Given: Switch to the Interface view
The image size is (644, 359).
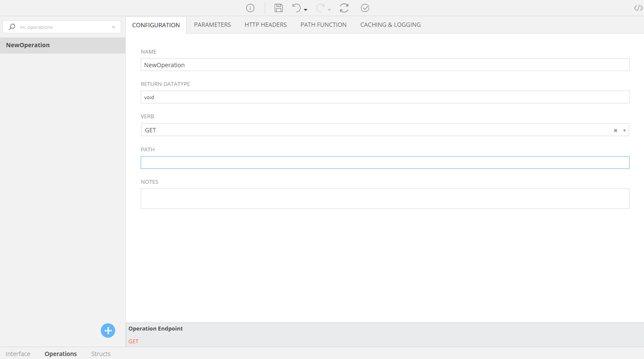Looking at the screenshot, I should coord(18,353).
